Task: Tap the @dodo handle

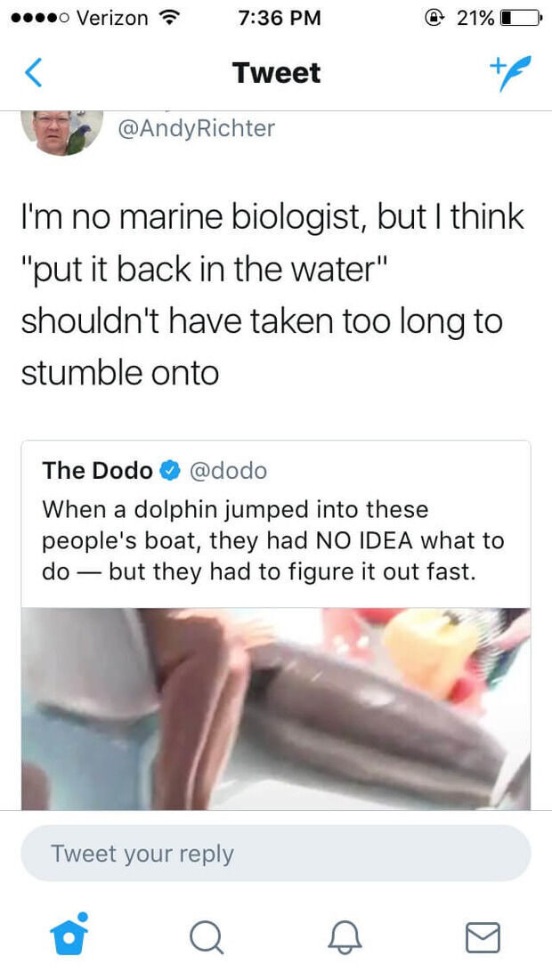Action: (227, 471)
